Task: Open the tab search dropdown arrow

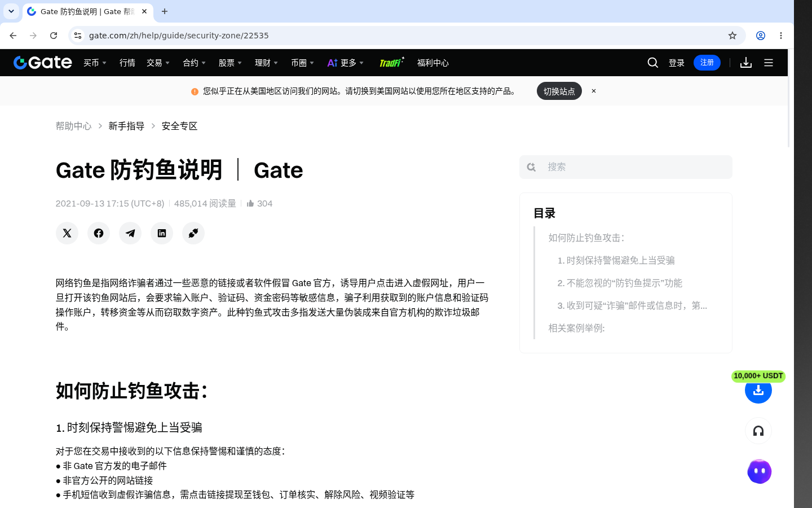Action: (11, 11)
